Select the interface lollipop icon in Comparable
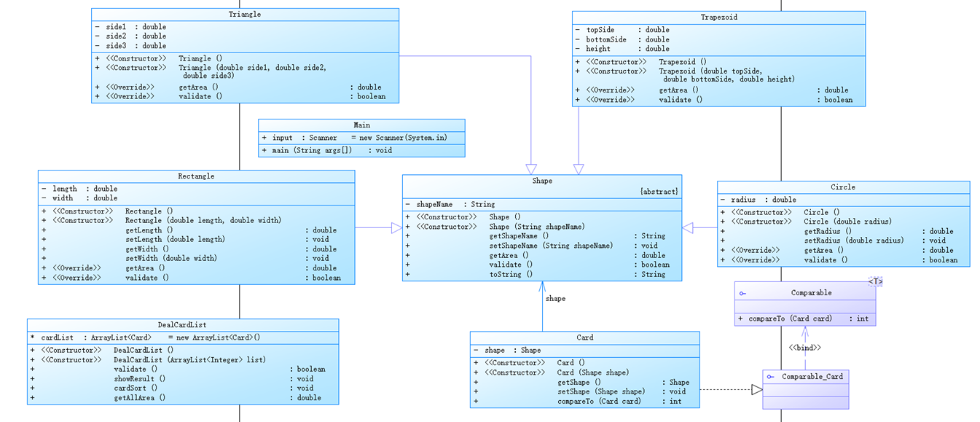 (742, 294)
